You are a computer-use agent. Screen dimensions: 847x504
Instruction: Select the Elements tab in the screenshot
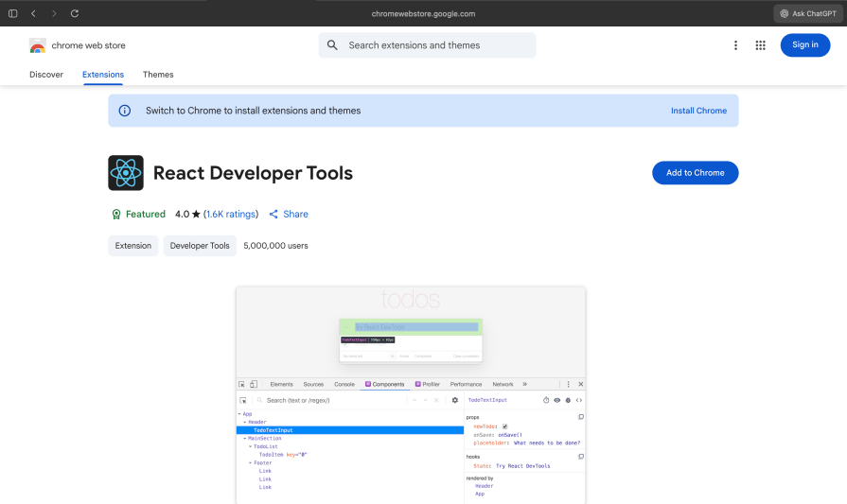pos(281,384)
